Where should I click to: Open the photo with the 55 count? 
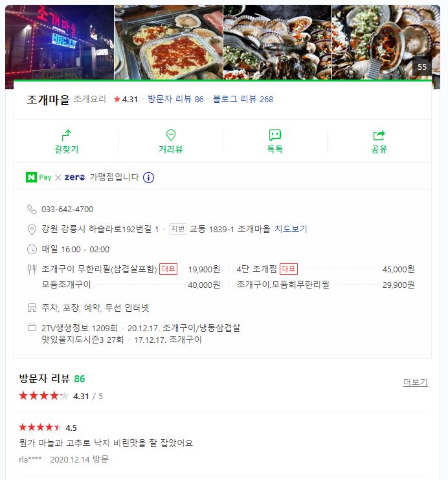click(386, 43)
